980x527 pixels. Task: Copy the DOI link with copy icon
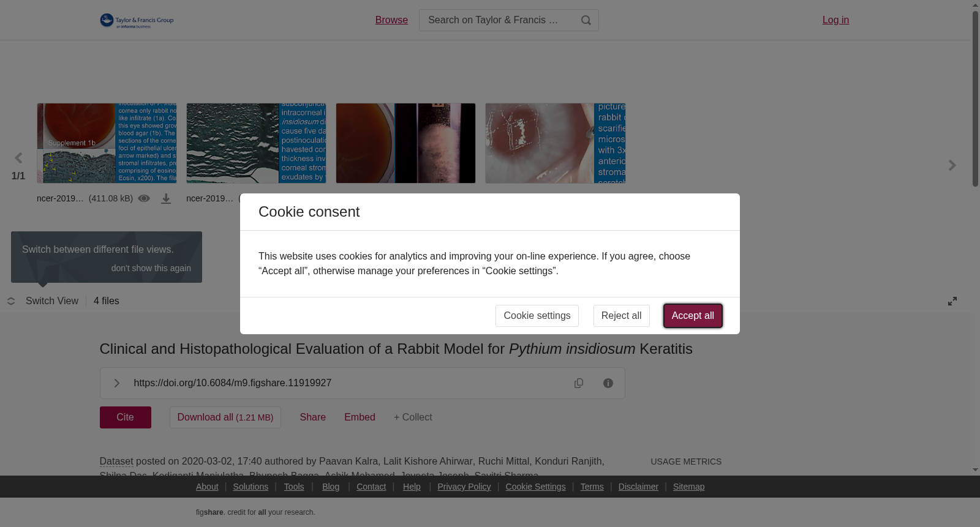(579, 383)
